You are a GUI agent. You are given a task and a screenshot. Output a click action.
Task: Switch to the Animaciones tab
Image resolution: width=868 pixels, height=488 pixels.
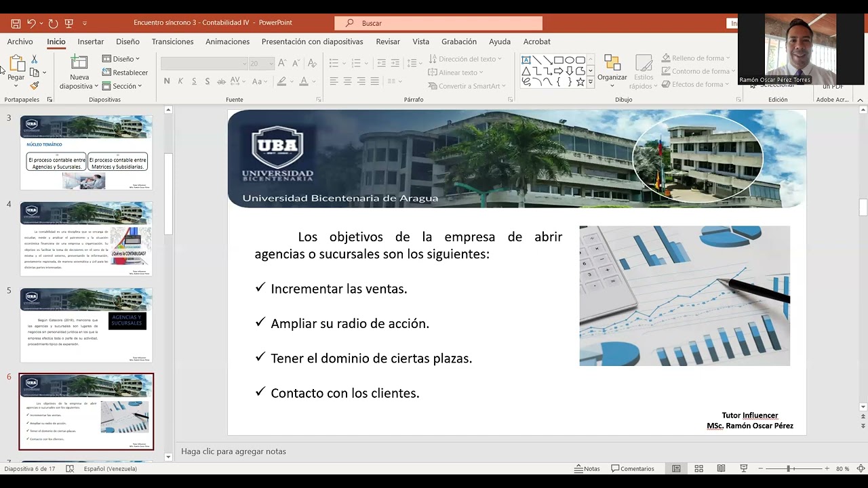click(x=227, y=41)
